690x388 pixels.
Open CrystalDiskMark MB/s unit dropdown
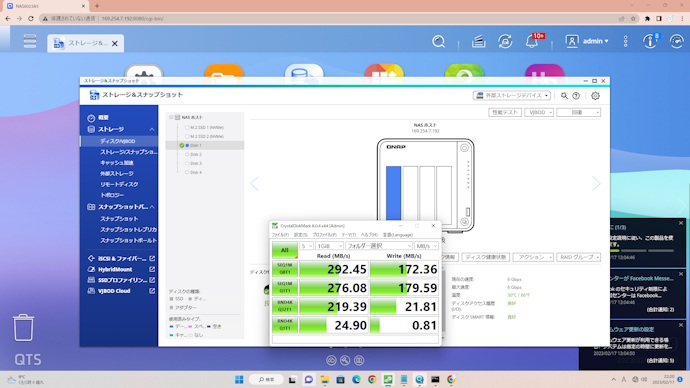[x=426, y=246]
